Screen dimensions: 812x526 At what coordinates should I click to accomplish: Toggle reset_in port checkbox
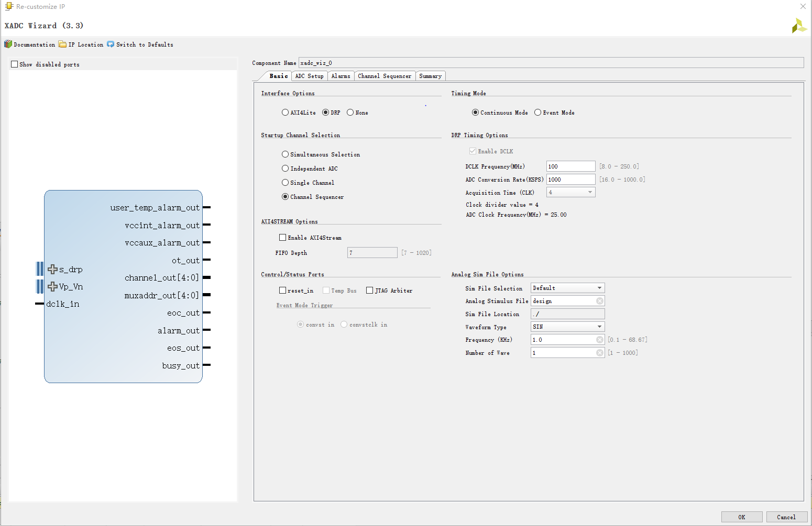(x=283, y=290)
